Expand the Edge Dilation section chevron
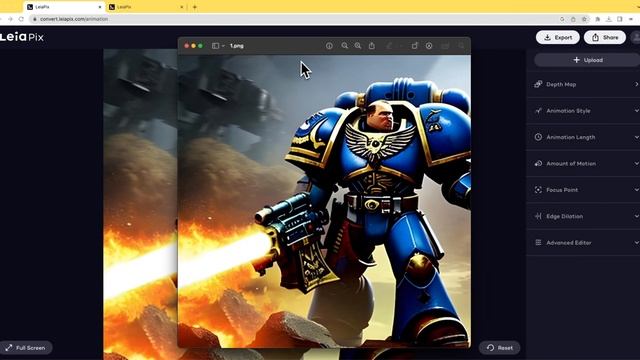The width and height of the screenshot is (640, 360). click(636, 216)
